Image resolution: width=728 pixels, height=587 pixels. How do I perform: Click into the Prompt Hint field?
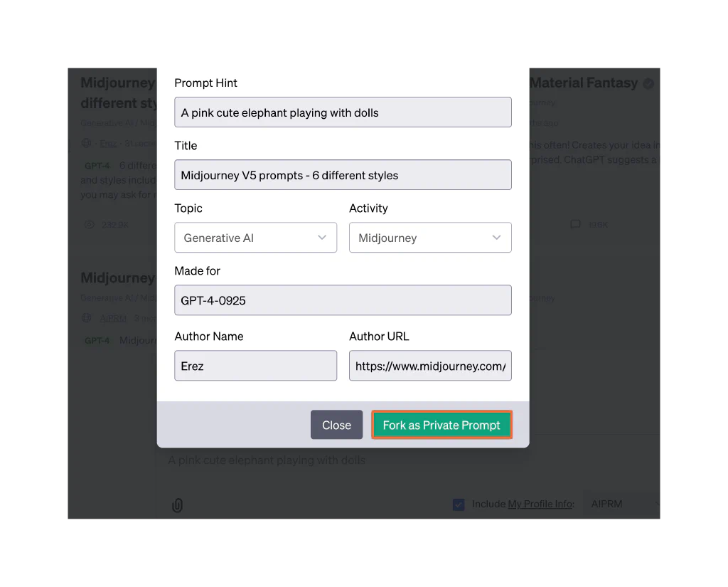pyautogui.click(x=343, y=112)
